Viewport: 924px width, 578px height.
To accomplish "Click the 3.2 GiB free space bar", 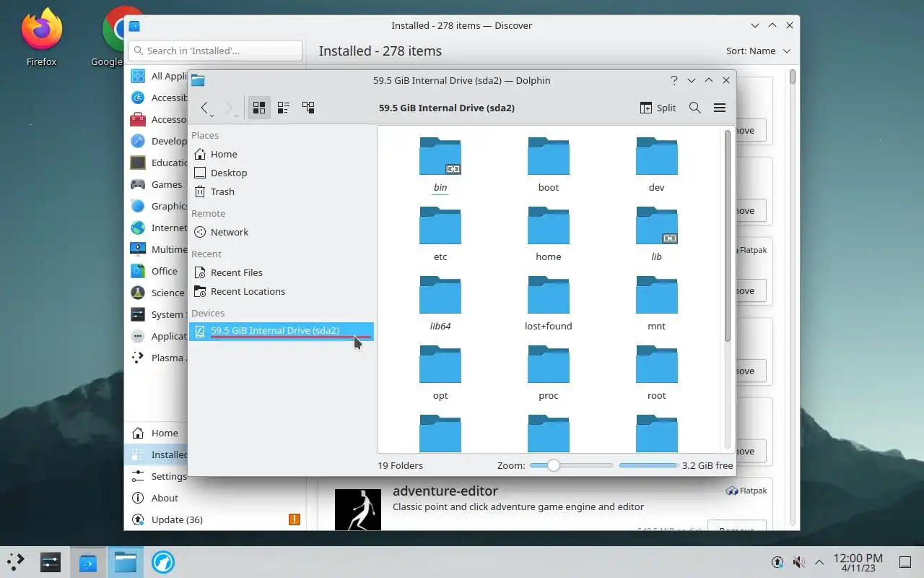I will pyautogui.click(x=648, y=465).
